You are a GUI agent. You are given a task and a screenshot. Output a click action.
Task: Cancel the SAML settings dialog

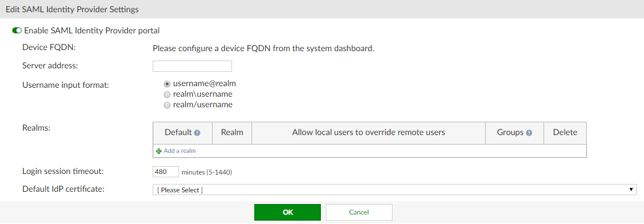[359, 212]
